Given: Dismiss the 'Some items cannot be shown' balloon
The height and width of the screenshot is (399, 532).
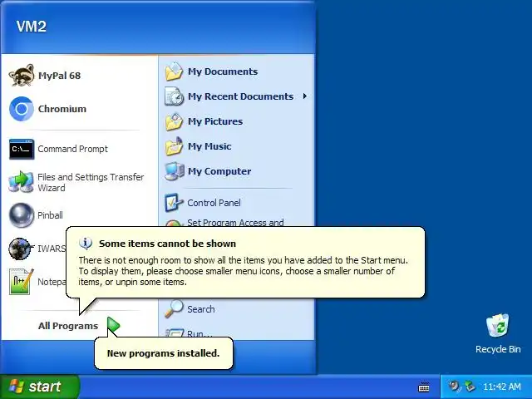Looking at the screenshot, I should pyautogui.click(x=245, y=263).
